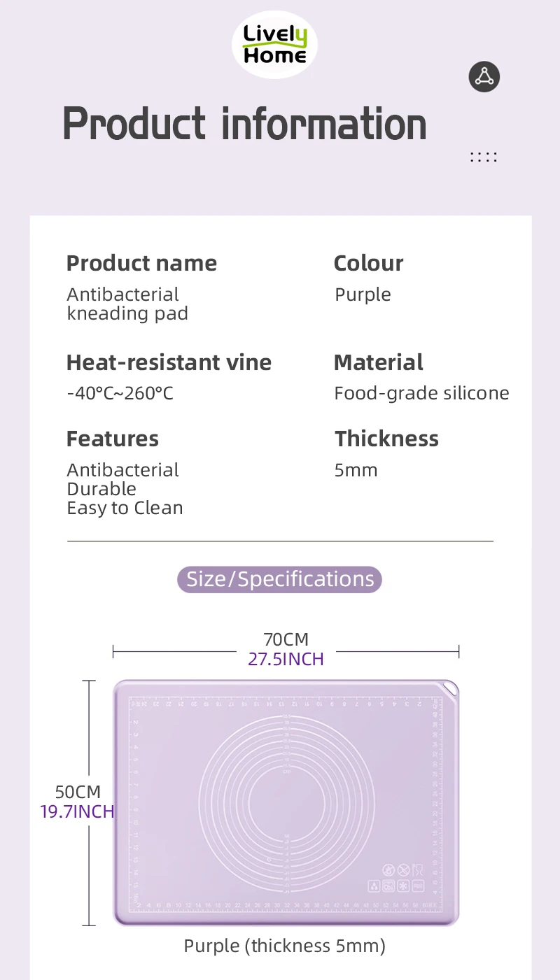This screenshot has width=560, height=980.
Task: Click the no-open-flame symbol on mat
Action: click(388, 870)
